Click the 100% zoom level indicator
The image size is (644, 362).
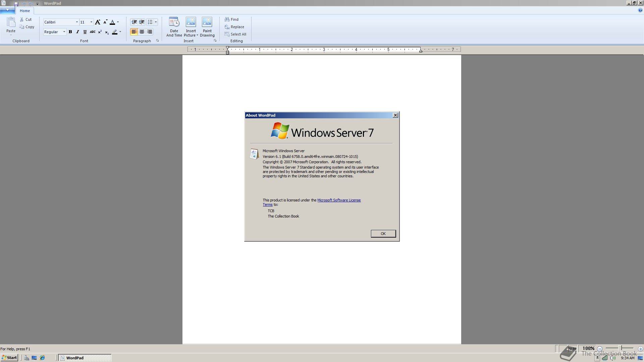(x=588, y=348)
